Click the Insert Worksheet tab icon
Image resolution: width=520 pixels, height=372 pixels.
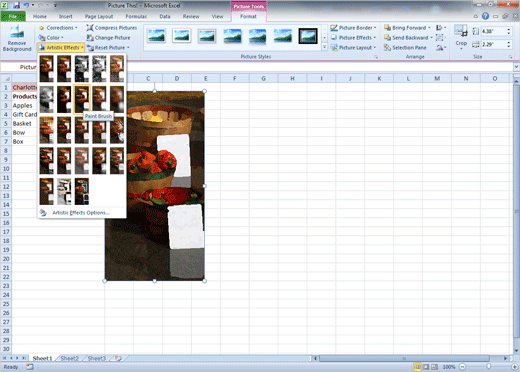click(117, 358)
